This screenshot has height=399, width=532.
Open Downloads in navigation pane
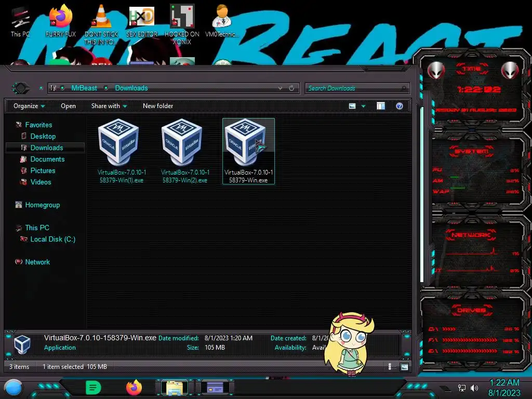(45, 148)
